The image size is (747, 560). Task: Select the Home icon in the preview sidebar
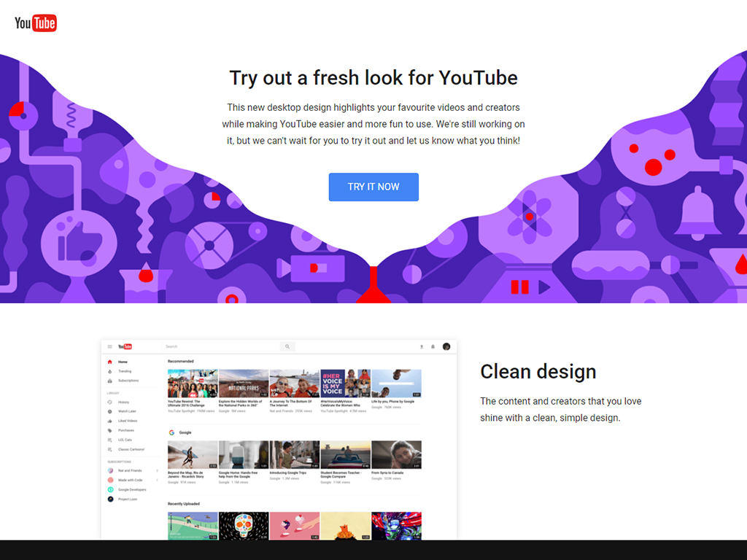(x=110, y=362)
